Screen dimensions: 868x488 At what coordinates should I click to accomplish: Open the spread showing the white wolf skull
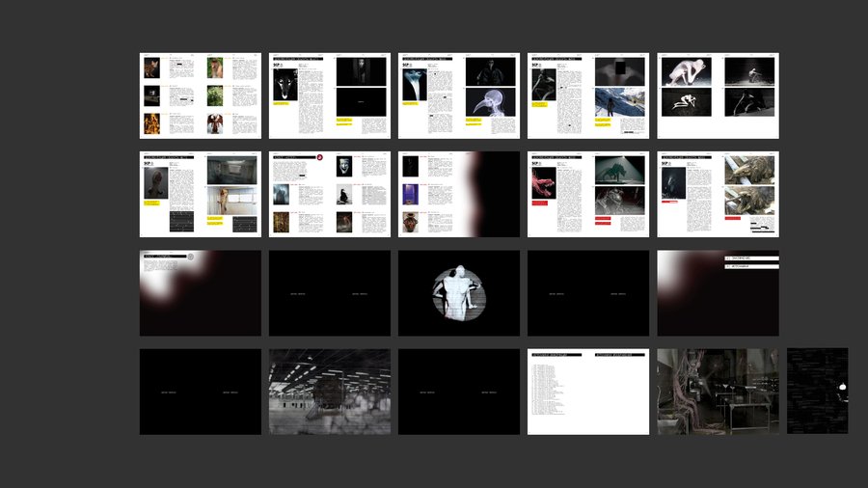point(330,95)
